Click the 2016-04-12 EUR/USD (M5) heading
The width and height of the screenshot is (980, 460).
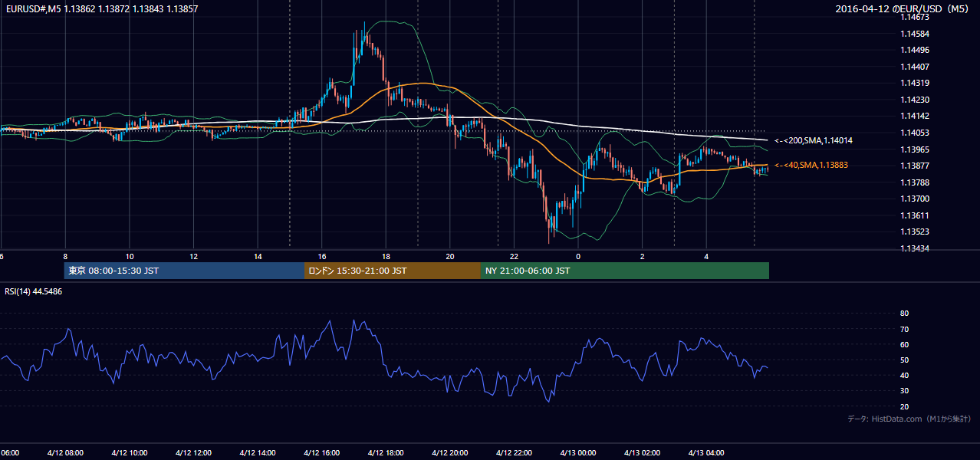click(903, 8)
